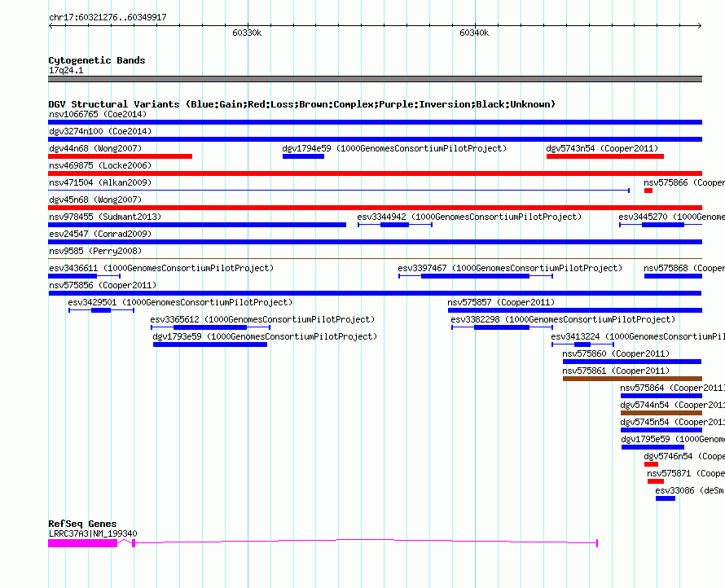Click the chr17:60321276..60349917 coordinate label
Image resolution: width=725 pixels, height=588 pixels.
pyautogui.click(x=108, y=17)
